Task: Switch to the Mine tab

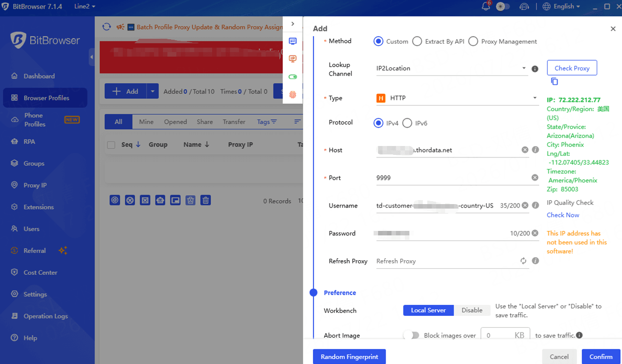Action: pos(146,122)
